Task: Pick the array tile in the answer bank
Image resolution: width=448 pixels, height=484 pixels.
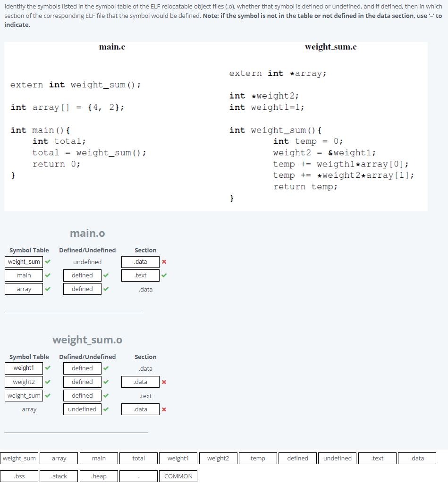Action: tap(59, 459)
